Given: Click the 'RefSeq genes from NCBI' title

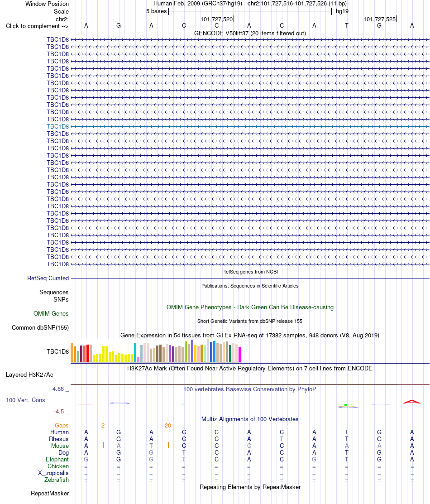Looking at the screenshot, I should (x=250, y=272).
